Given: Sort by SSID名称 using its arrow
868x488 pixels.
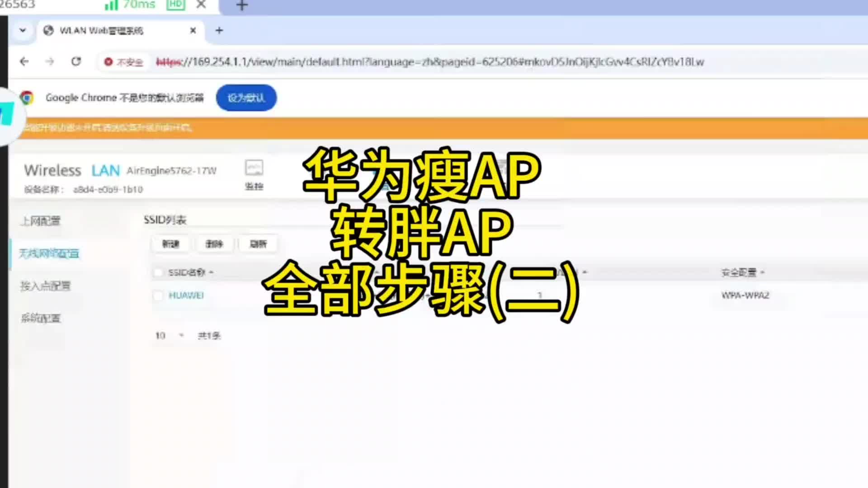Looking at the screenshot, I should 210,272.
